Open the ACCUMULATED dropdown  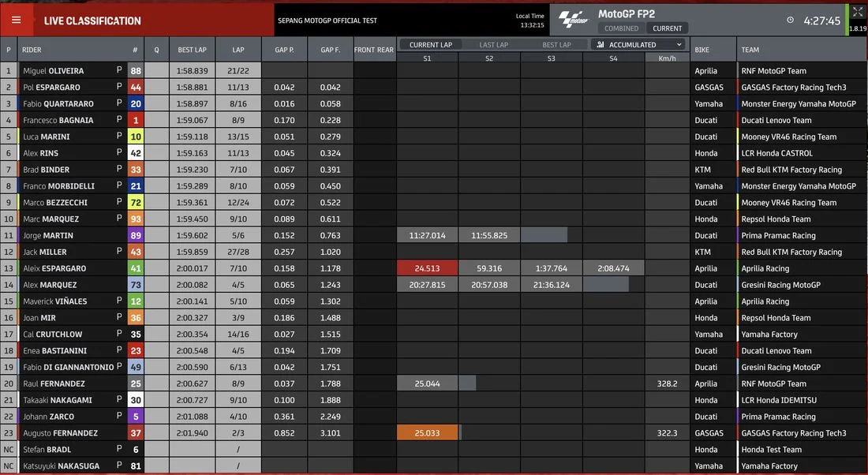coord(638,44)
